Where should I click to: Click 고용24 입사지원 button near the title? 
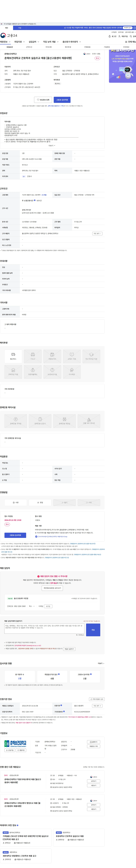[62, 100]
